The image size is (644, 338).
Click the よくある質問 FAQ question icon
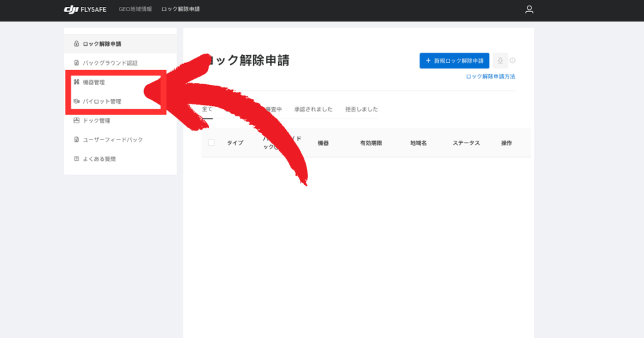click(x=77, y=159)
